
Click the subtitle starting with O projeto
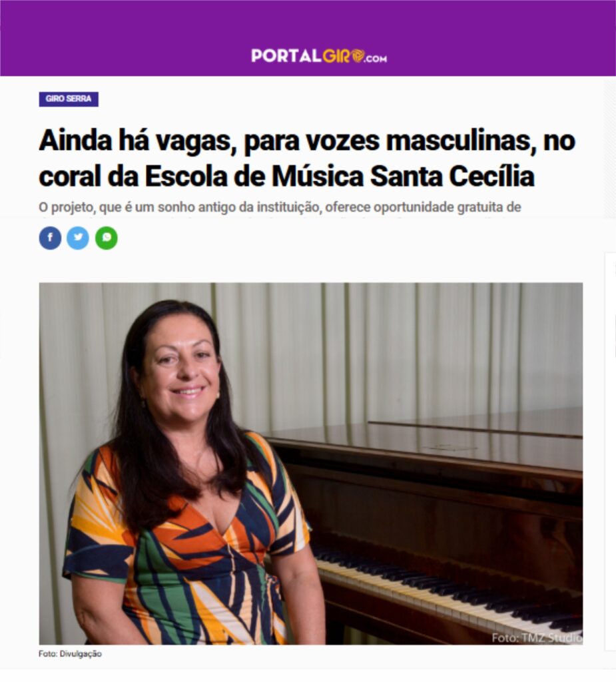point(280,208)
